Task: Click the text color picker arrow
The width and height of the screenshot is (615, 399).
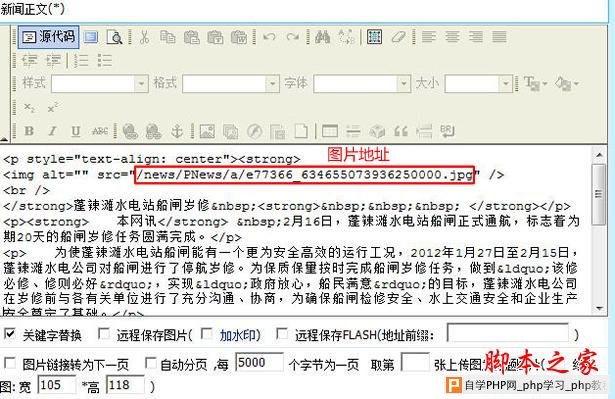Action: pos(544,84)
